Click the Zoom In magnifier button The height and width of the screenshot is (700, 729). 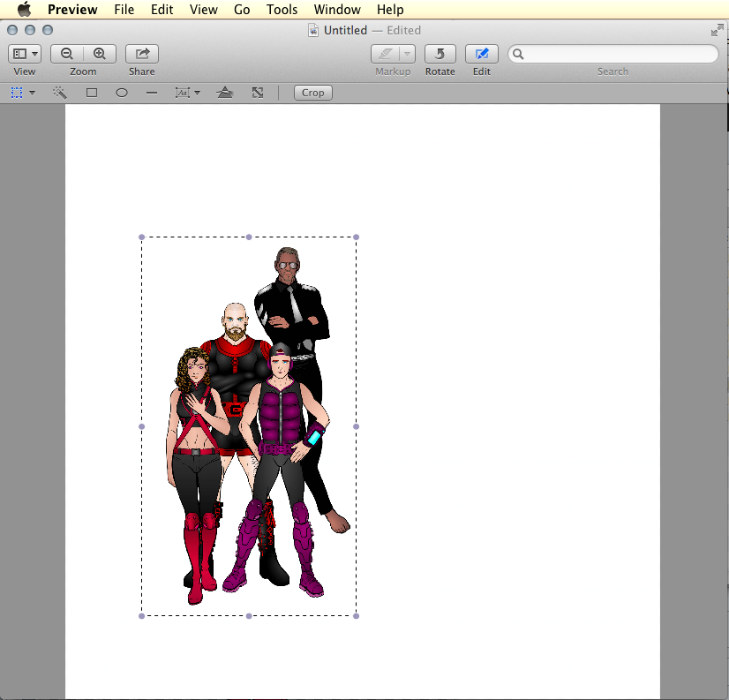[100, 54]
